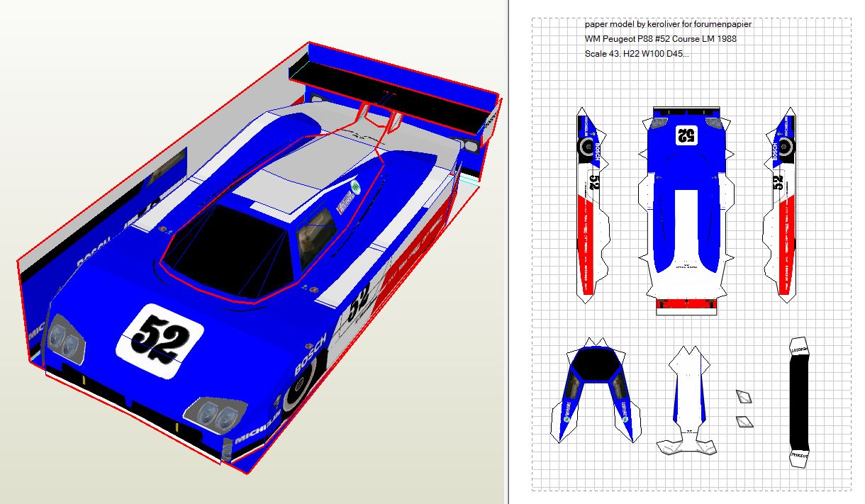Click the "paper model by keroliver" text line

coord(668,24)
